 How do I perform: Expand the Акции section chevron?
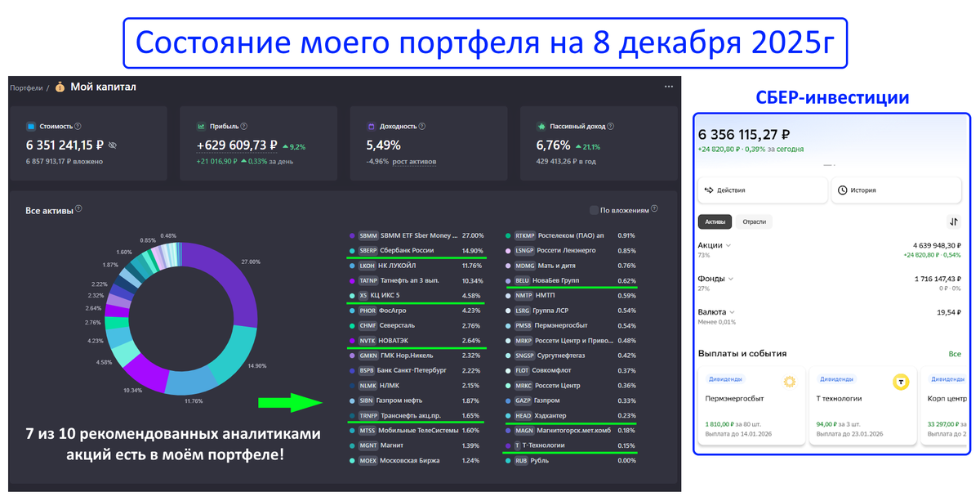coord(728,245)
